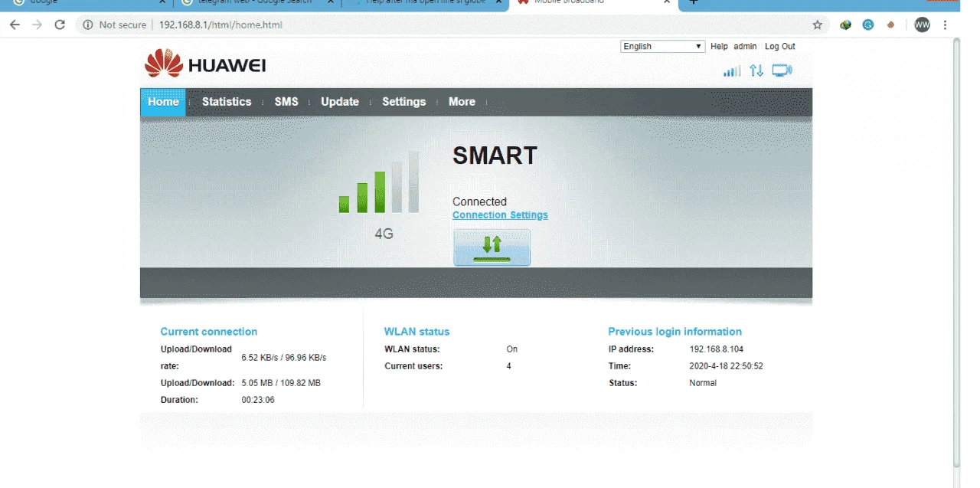Click the rate value 6.52 KB/s / 96.96 KB/s
The width and height of the screenshot is (980, 488).
284,358
